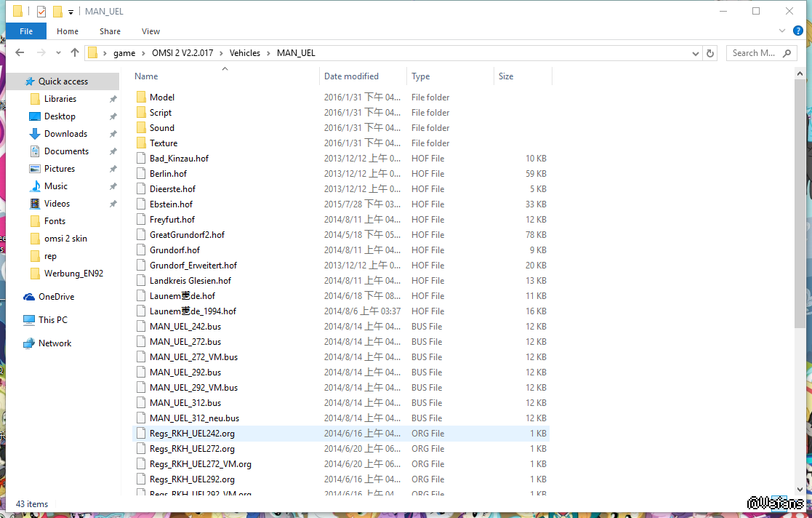Open Documents in the navigation pane
812x518 pixels.
click(66, 151)
